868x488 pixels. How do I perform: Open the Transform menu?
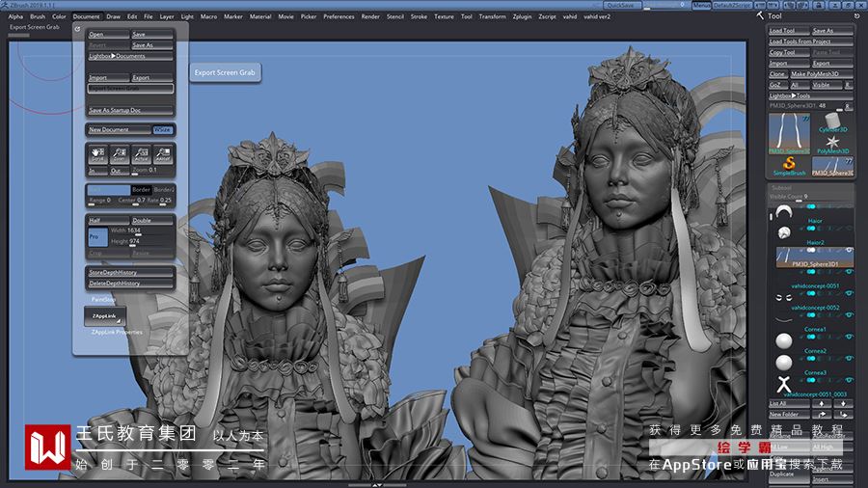tap(492, 16)
